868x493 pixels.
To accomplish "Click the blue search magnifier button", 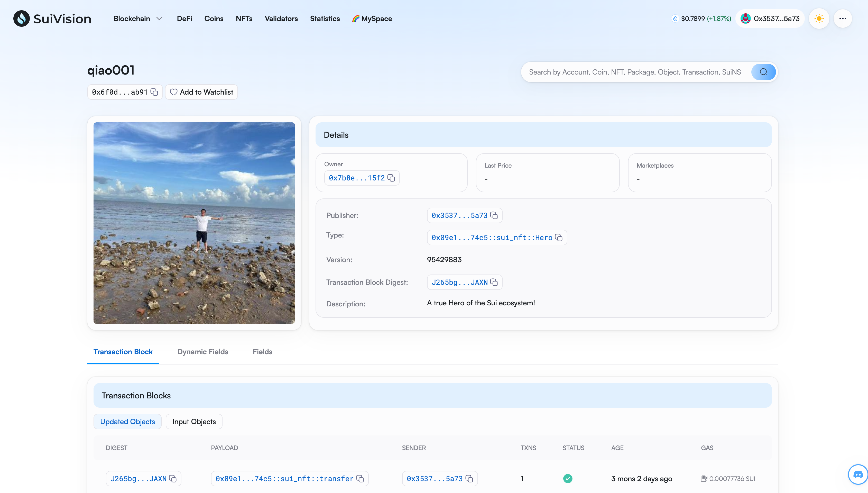I will click(763, 72).
